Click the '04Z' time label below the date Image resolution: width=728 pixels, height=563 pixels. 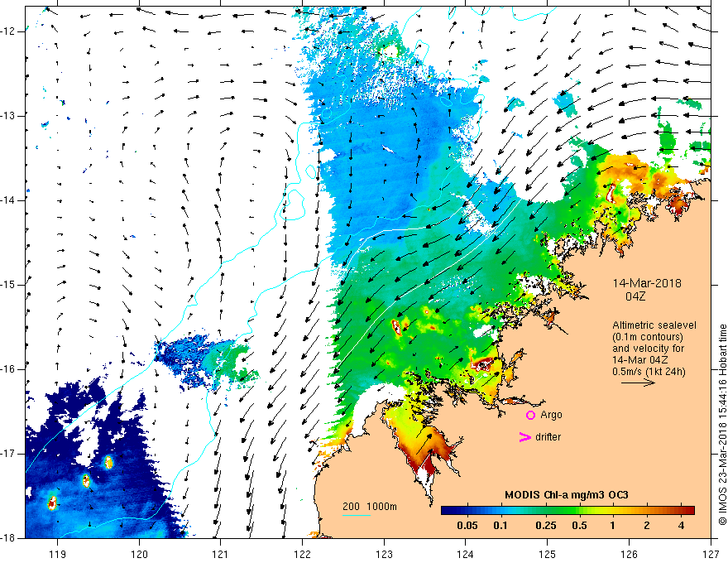tap(635, 296)
